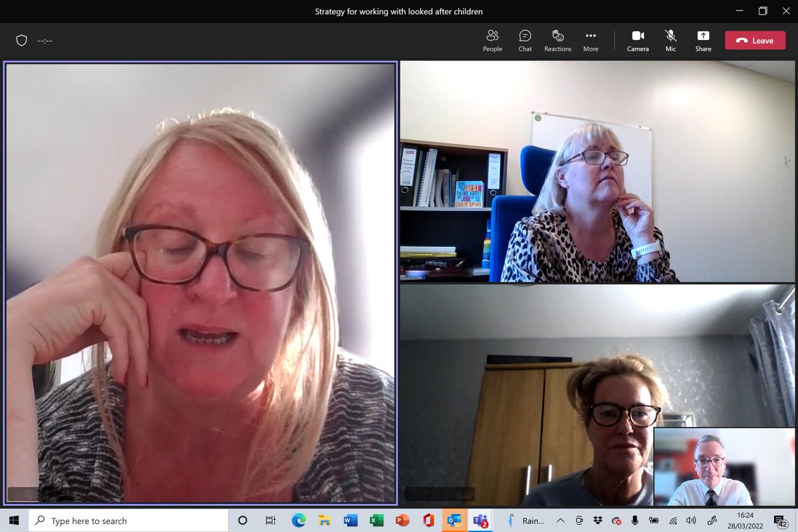Open the Start menu

(x=13, y=520)
